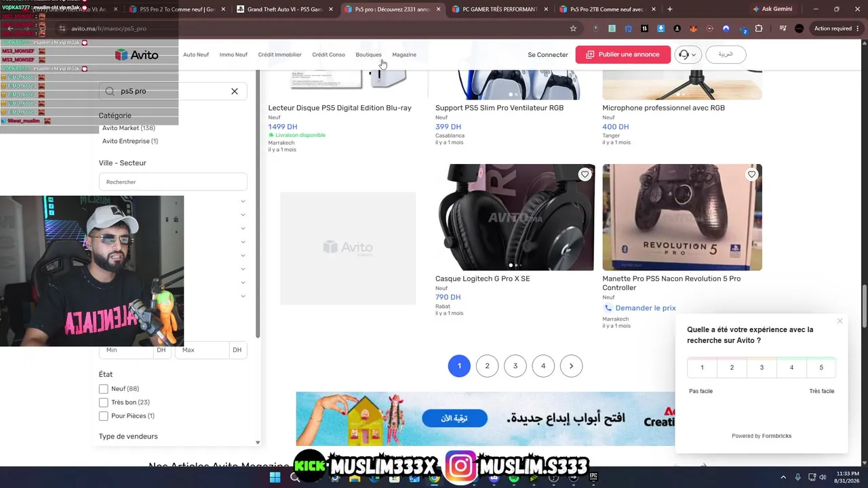Screen dimensions: 868x488
Task: Rate the search experience 1
Action: click(x=702, y=367)
